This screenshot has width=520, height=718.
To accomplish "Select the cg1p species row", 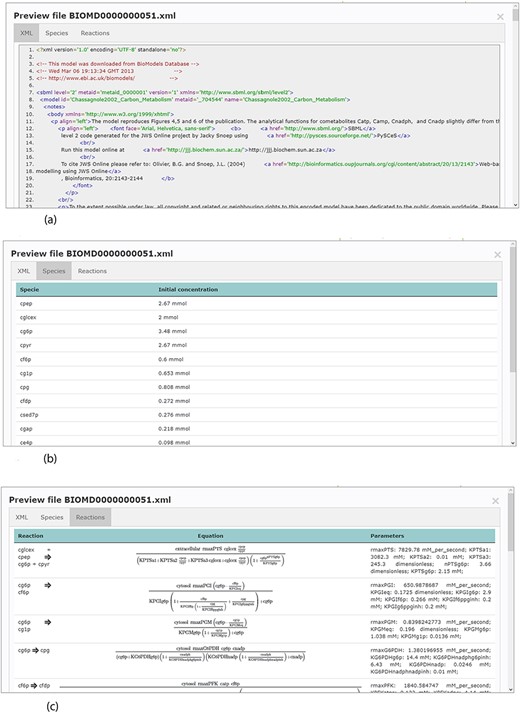I will [x=256, y=373].
